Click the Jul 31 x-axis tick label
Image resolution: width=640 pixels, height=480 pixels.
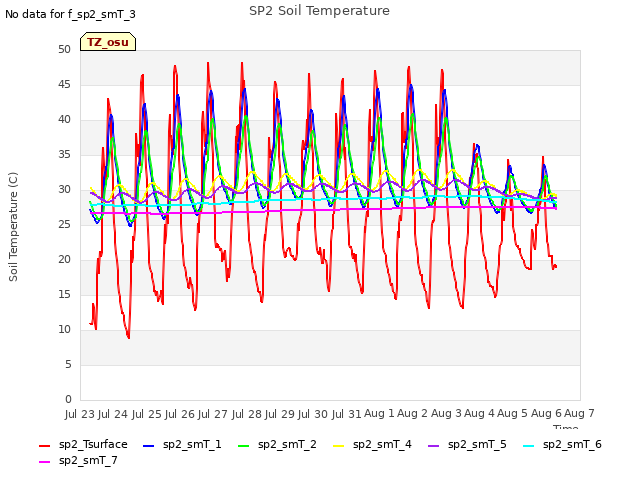pos(347,414)
